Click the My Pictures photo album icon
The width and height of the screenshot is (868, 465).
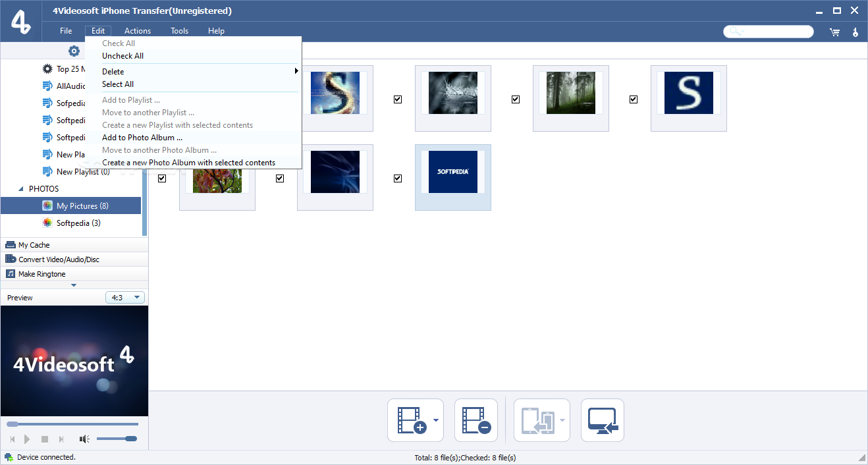[47, 206]
